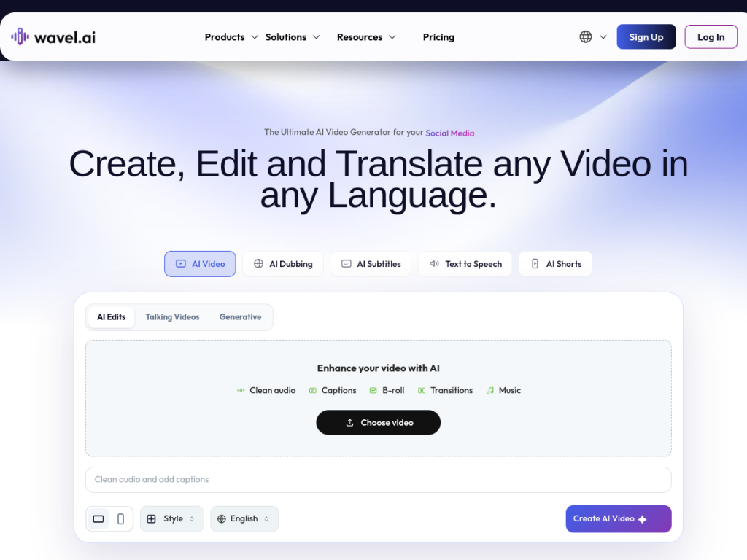Click the Create AI Video button

(x=619, y=518)
